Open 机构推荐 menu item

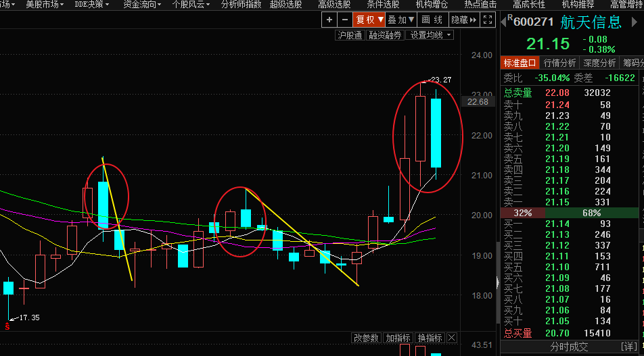click(578, 5)
